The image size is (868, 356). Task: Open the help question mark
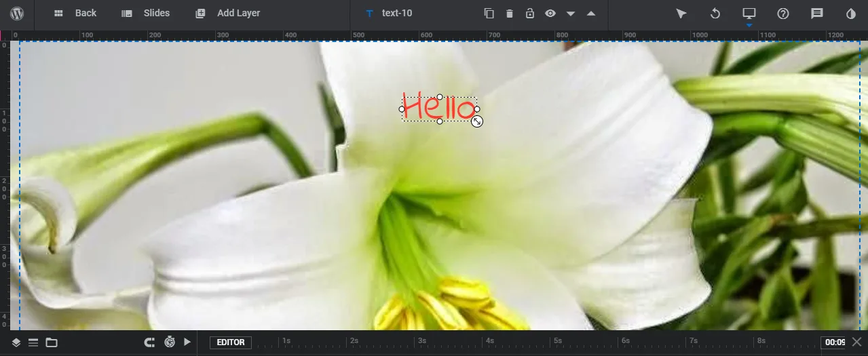pos(783,14)
